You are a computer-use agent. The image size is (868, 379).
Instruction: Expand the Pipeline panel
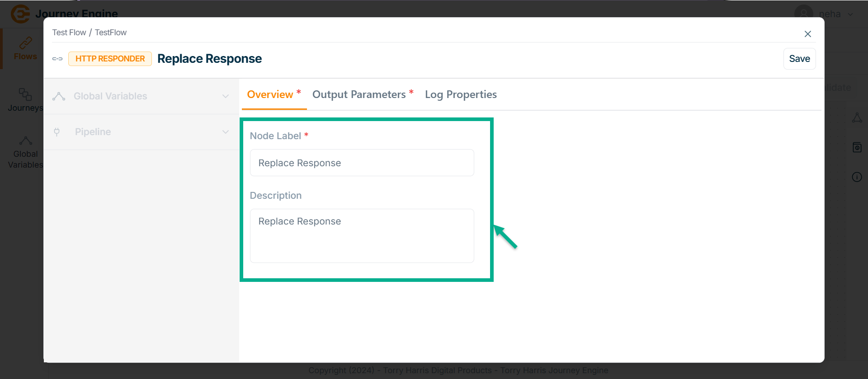click(141, 132)
